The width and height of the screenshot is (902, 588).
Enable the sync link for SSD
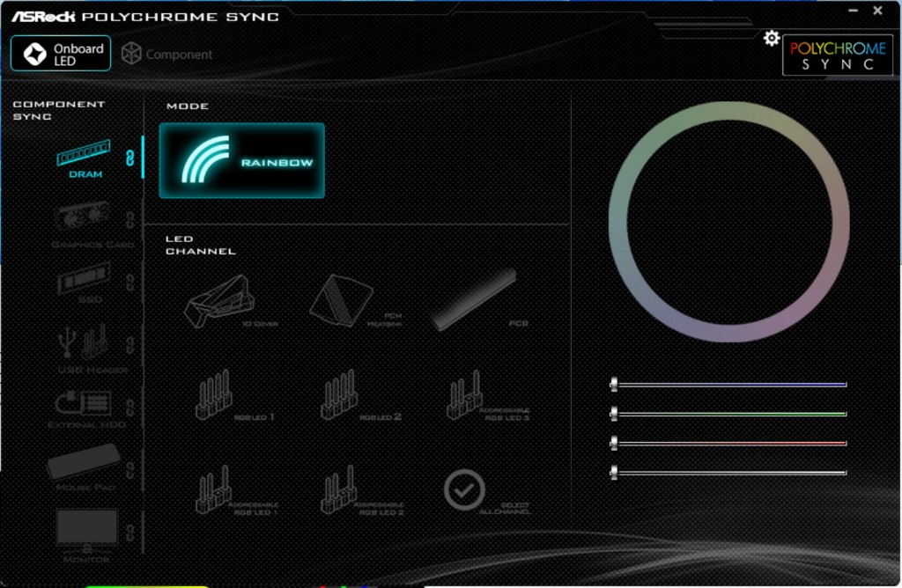coord(129,283)
